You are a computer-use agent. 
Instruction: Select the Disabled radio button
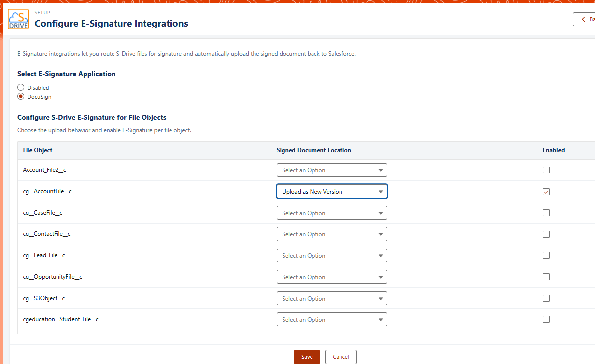tap(21, 87)
